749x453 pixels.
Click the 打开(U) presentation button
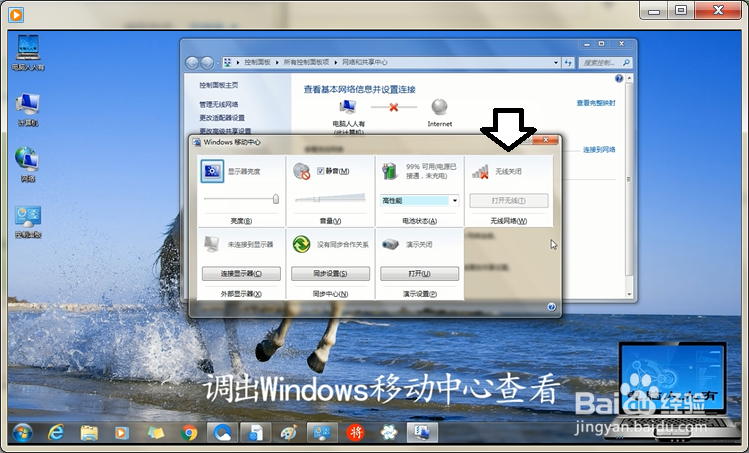(419, 273)
